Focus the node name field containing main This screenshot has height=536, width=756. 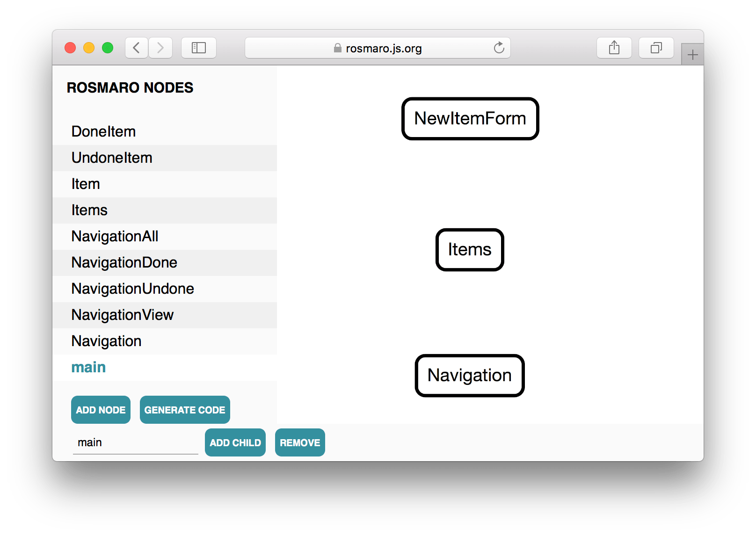coord(135,442)
